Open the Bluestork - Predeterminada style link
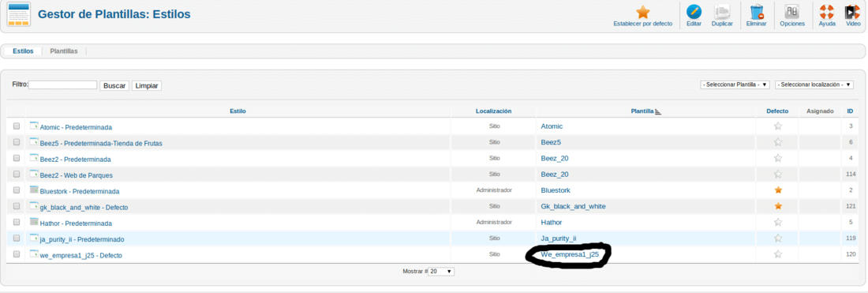This screenshot has height=293, width=868. pos(80,191)
